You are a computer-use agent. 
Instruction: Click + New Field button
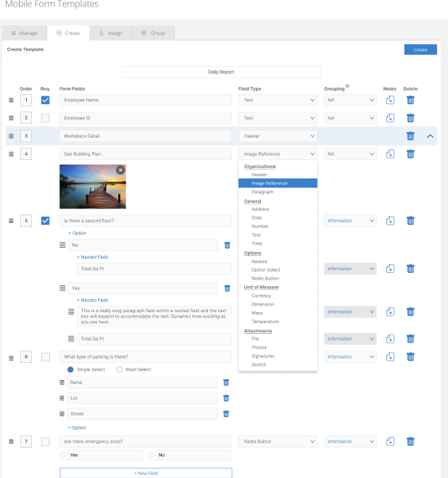pos(146,473)
